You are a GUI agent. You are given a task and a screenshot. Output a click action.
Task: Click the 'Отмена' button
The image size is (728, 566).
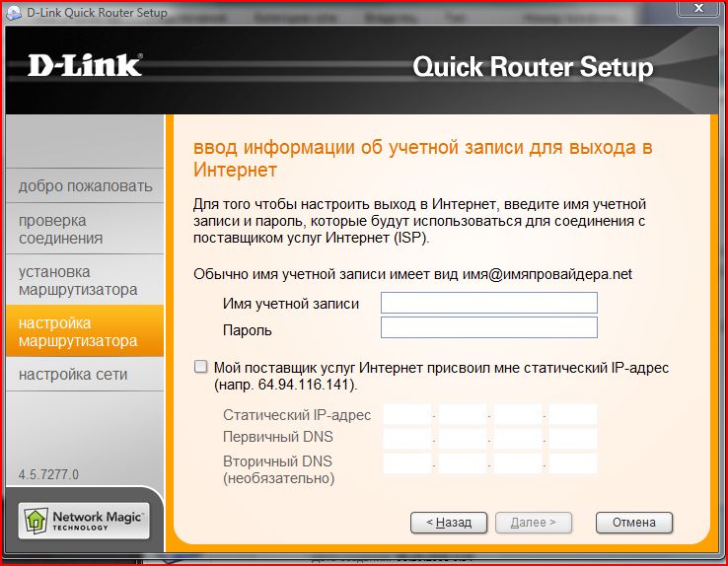(633, 523)
